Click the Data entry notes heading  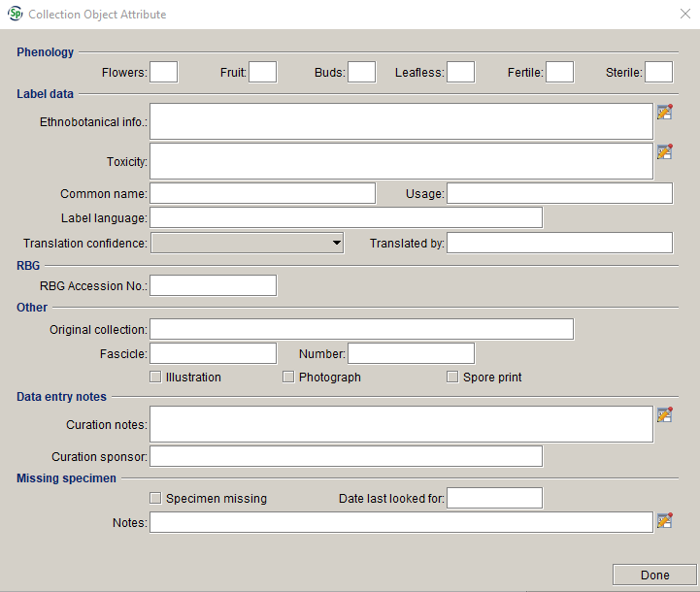tap(61, 397)
